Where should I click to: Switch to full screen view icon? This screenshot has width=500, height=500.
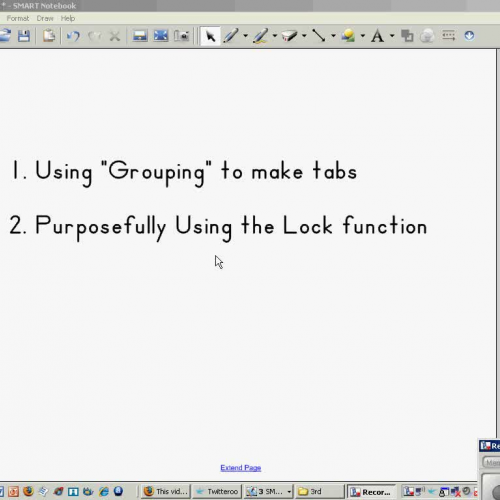[161, 36]
